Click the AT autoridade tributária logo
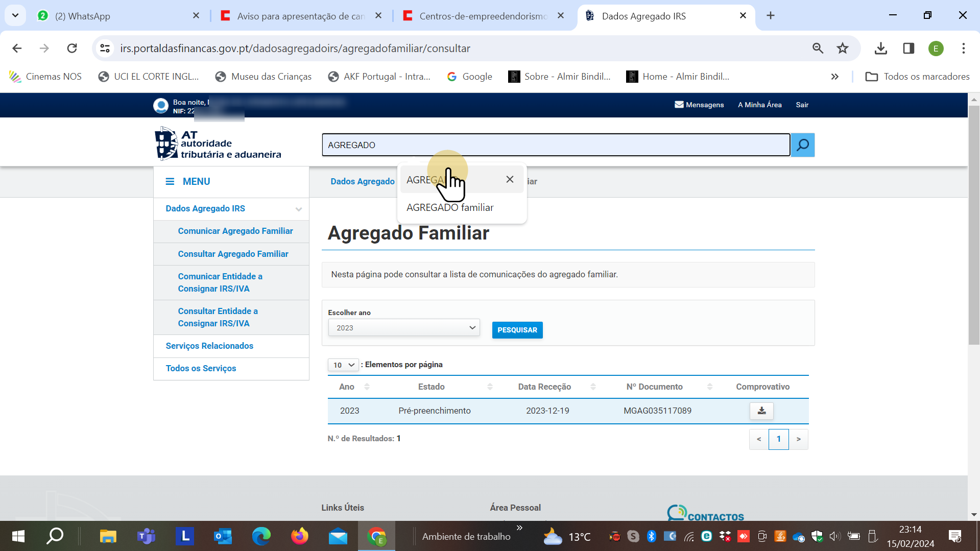This screenshot has height=551, width=980. (218, 144)
